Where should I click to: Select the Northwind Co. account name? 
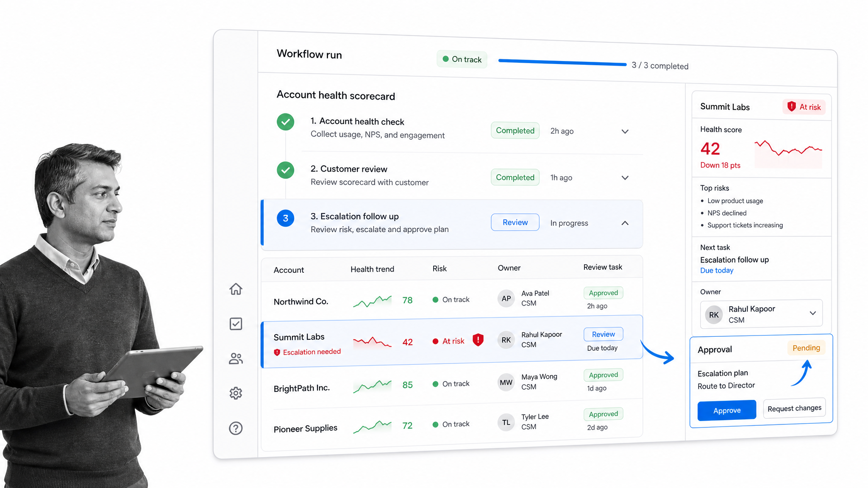coord(301,302)
